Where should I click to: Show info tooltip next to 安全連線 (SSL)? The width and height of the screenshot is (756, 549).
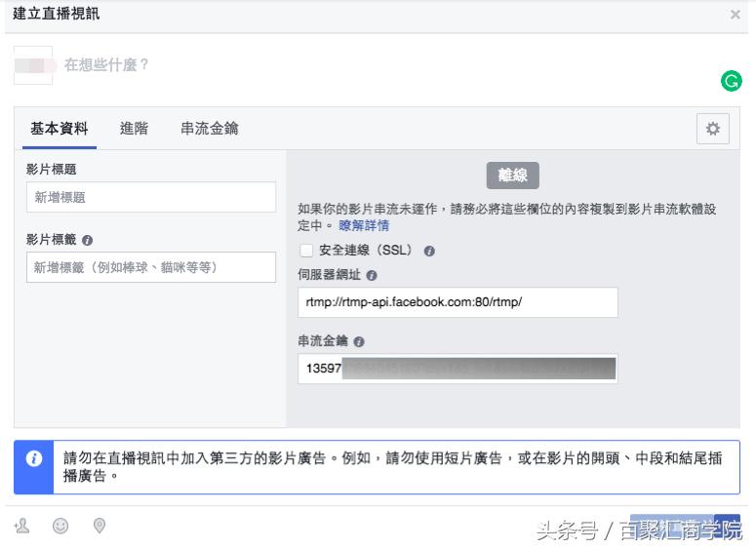[429, 252]
